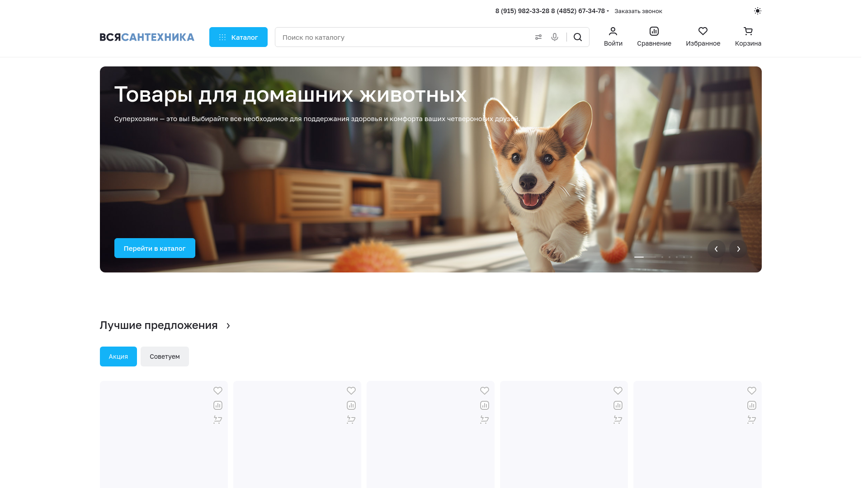This screenshot has width=868, height=488.
Task: Open the Корзина shopping cart
Action: [748, 37]
